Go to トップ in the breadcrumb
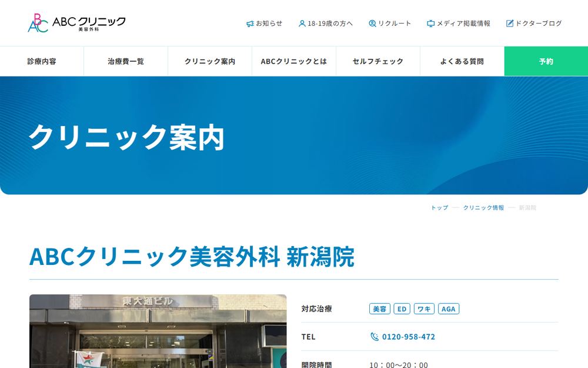 tap(439, 208)
